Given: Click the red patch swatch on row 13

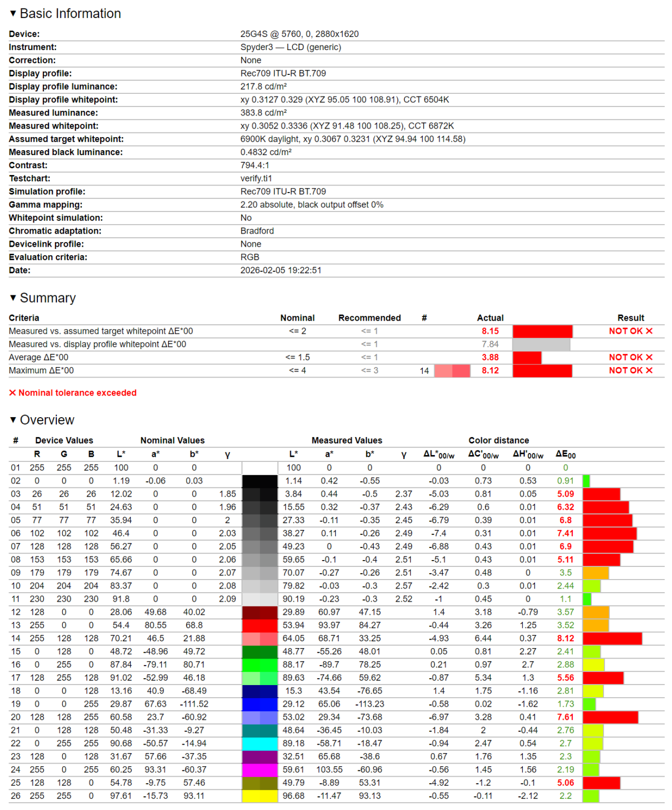Looking at the screenshot, I should click(259, 625).
